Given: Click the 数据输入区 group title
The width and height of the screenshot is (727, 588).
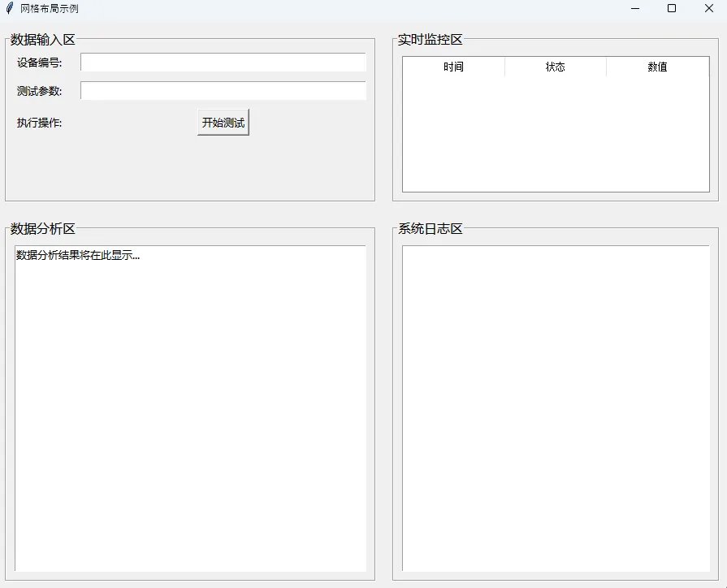Looking at the screenshot, I should 43,40.
